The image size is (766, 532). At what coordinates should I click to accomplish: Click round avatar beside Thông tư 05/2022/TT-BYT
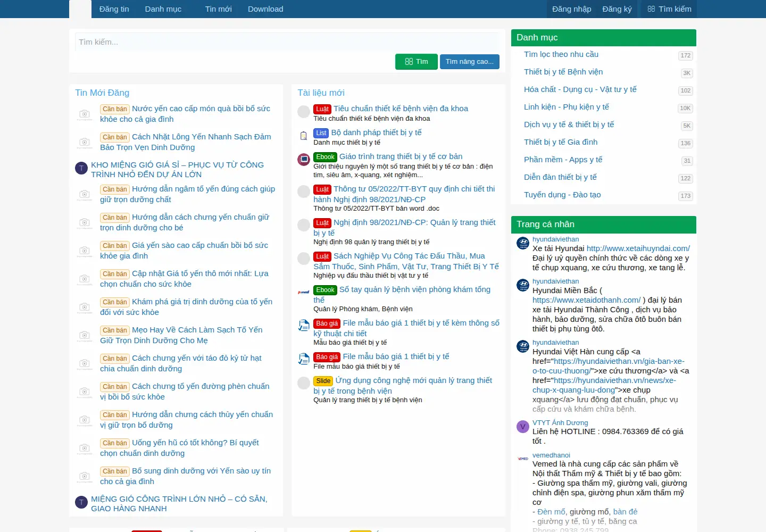point(304,192)
